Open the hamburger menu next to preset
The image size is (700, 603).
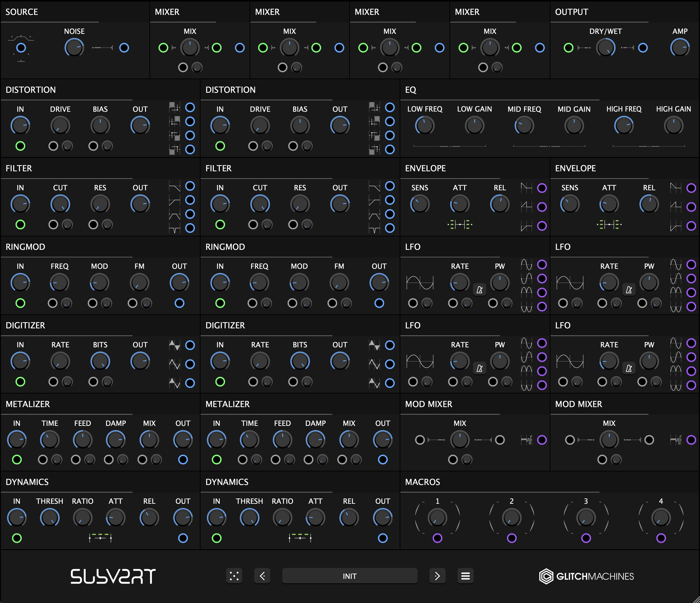pyautogui.click(x=465, y=576)
